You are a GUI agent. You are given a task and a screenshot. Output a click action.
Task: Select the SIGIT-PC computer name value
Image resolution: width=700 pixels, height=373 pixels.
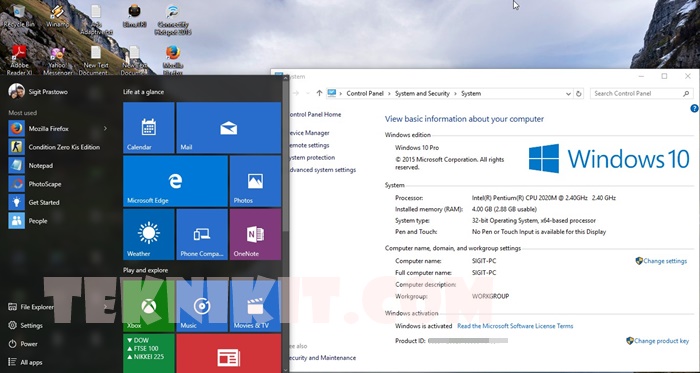click(484, 261)
